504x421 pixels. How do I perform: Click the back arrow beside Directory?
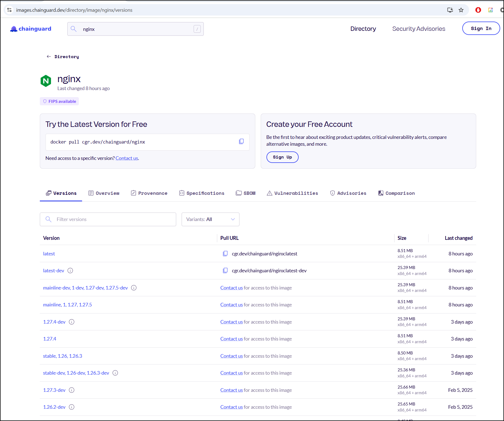[x=49, y=56]
